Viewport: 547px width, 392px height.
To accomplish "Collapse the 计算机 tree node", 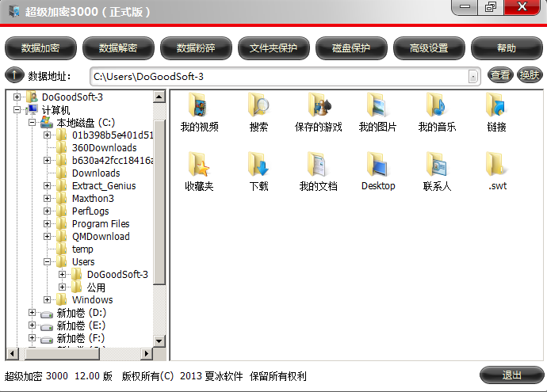I will coord(17,110).
